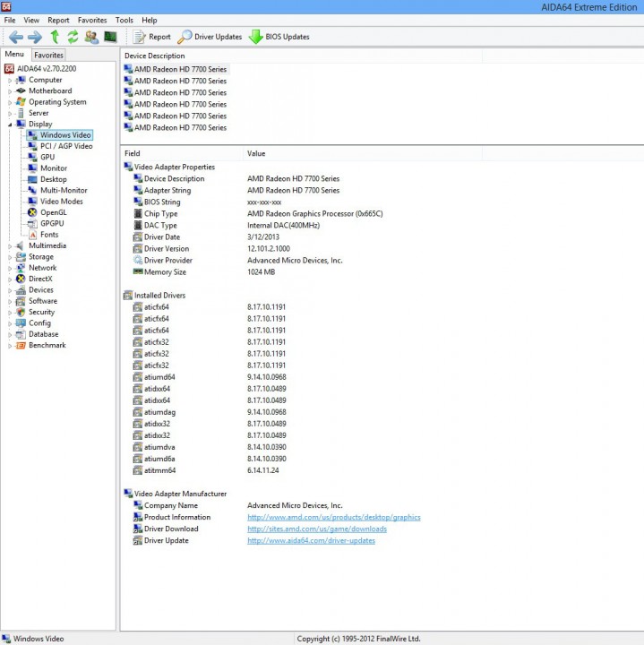The height and width of the screenshot is (645, 644).
Task: Click the Storage icon in tree
Action: [21, 257]
